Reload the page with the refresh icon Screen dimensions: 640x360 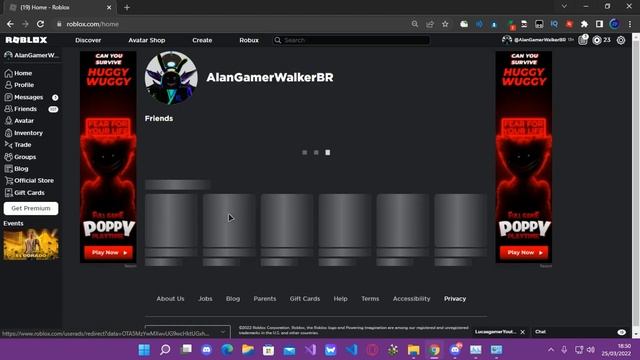tap(40, 24)
